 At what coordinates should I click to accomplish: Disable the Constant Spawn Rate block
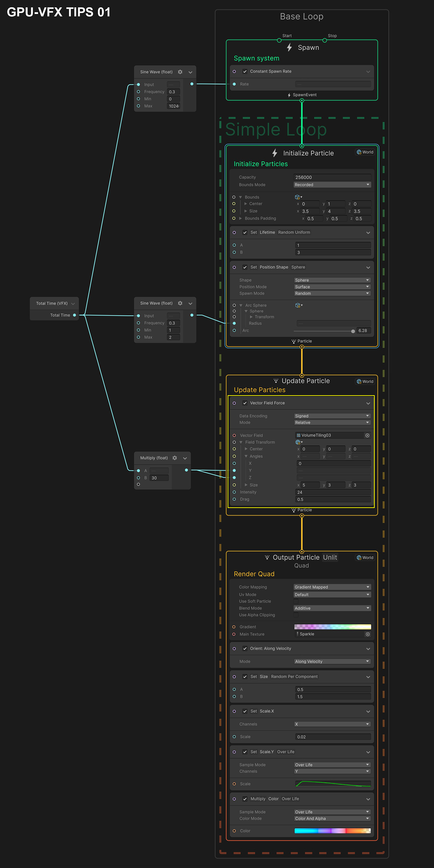point(245,72)
